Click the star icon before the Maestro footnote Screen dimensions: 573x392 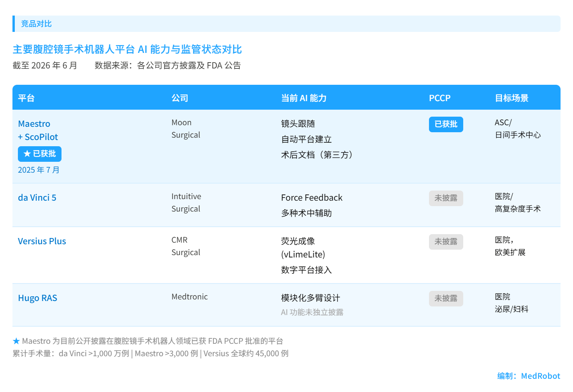(x=16, y=341)
